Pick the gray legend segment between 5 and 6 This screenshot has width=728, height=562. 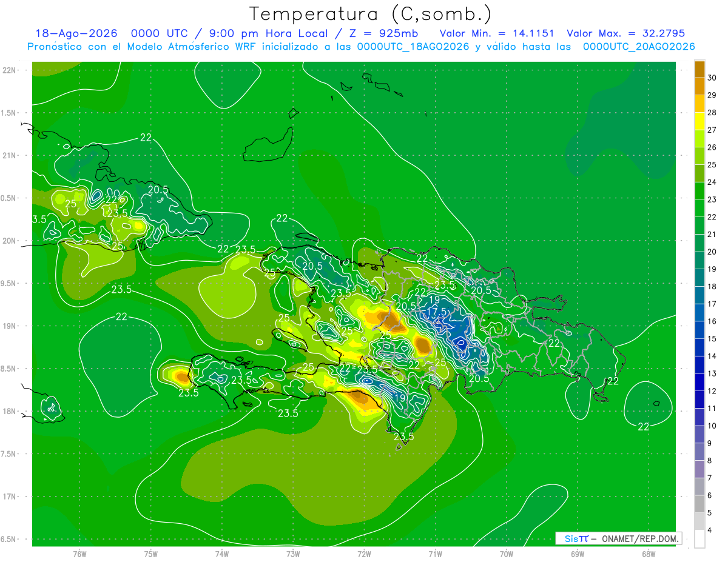click(x=699, y=504)
